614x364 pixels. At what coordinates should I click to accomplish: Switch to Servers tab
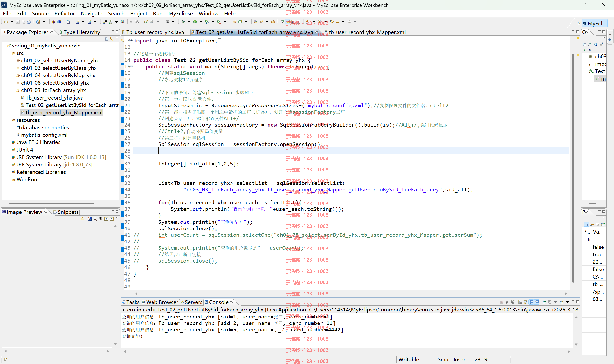(x=191, y=302)
